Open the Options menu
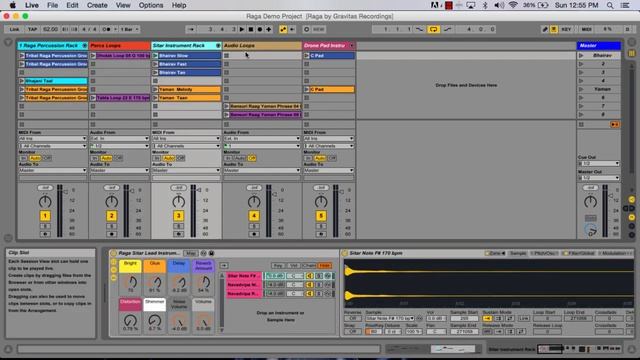Screen dimensions: 640x360 [x=151, y=5]
